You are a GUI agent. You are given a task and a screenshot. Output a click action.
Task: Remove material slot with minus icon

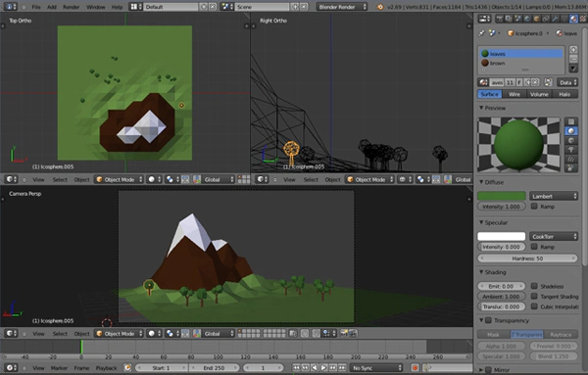573,59
